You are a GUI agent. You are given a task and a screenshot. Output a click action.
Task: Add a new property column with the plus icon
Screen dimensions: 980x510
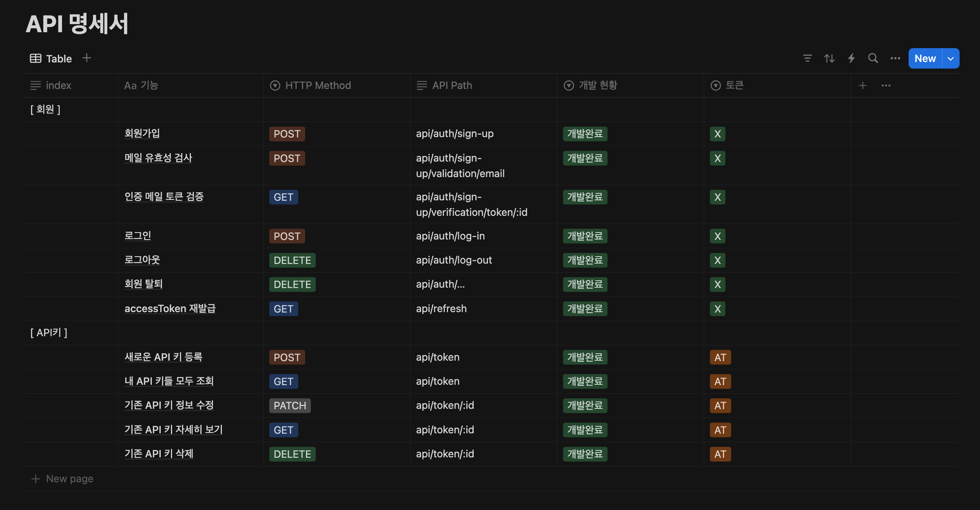click(x=862, y=85)
